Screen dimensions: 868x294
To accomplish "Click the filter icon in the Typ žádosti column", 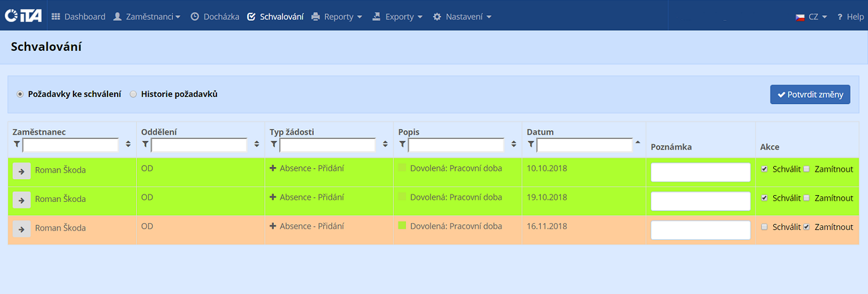I will pyautogui.click(x=274, y=144).
